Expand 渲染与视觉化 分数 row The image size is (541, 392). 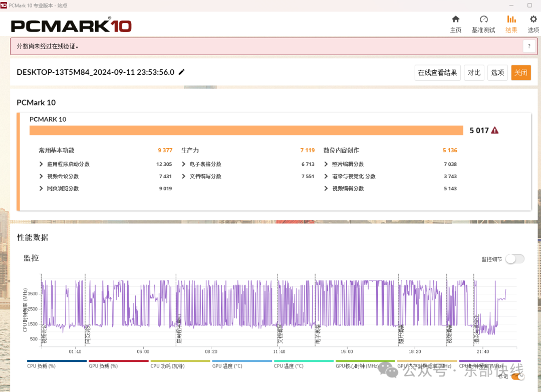pos(326,176)
